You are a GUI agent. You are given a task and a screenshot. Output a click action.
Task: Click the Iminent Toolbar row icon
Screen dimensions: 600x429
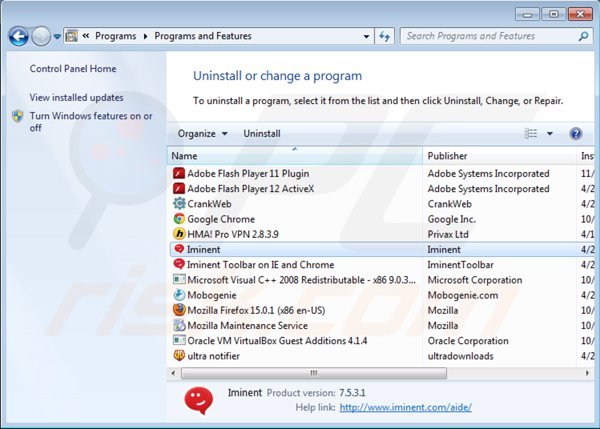click(179, 264)
